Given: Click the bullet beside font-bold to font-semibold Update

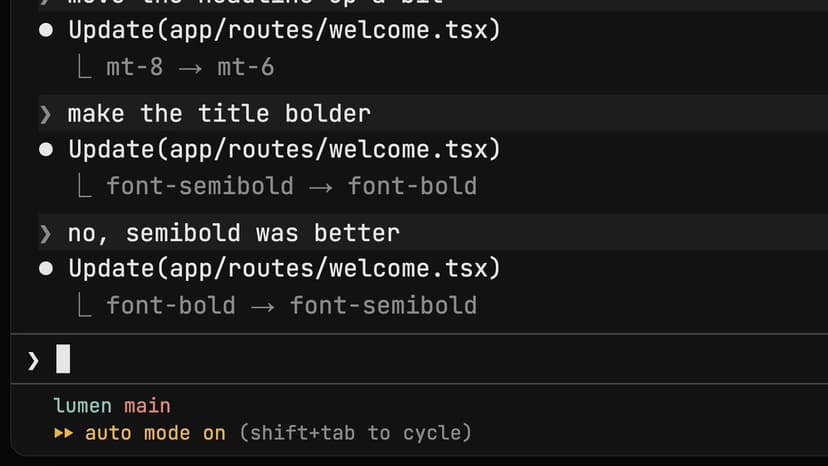Looking at the screenshot, I should pos(46,268).
